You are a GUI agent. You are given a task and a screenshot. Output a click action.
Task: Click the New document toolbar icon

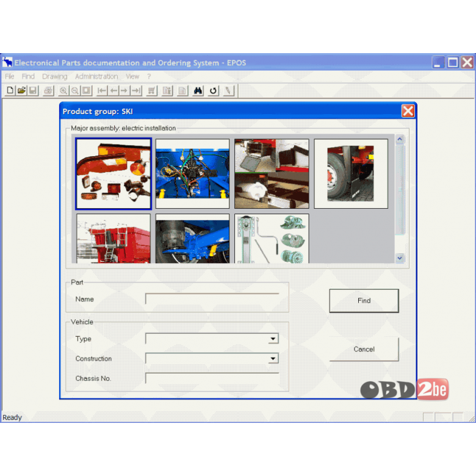click(10, 90)
